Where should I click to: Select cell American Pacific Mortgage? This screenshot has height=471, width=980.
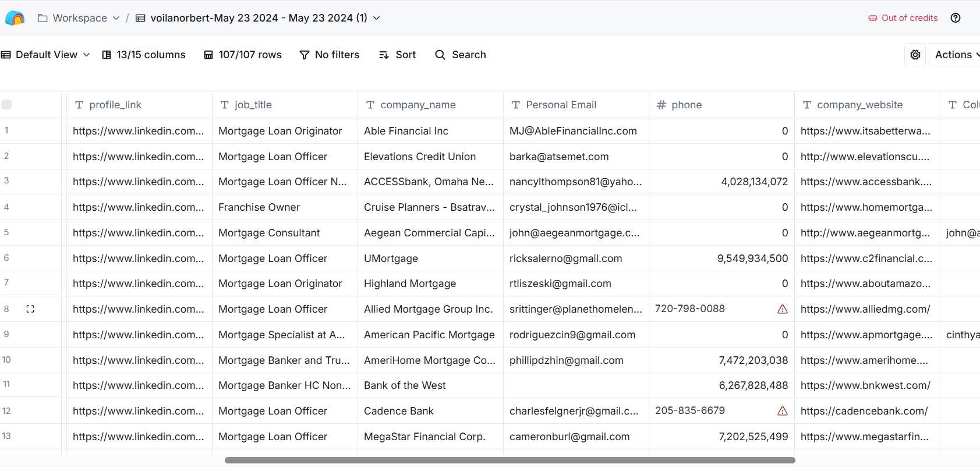(x=430, y=335)
